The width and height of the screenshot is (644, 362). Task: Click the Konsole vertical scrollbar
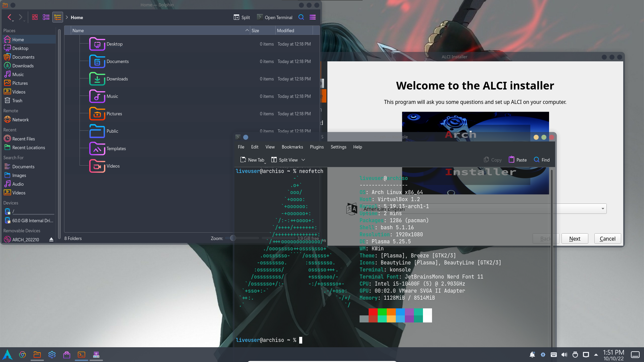[x=552, y=257]
